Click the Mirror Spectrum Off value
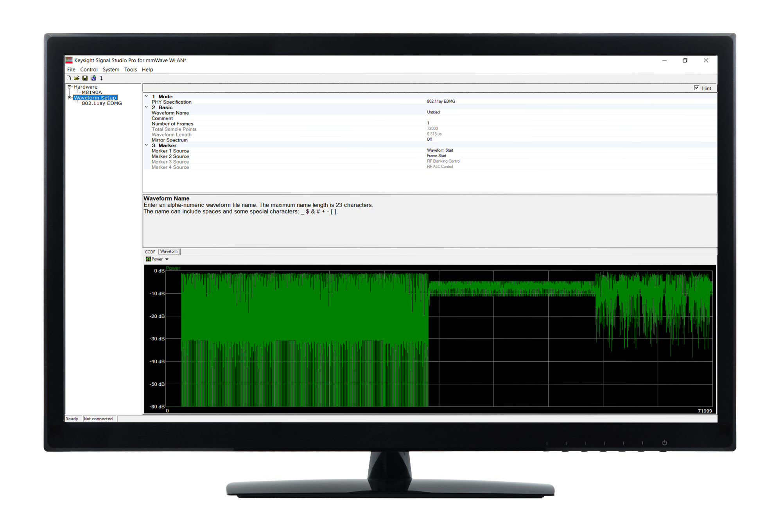Screen dimensions: 782x532 pos(429,139)
